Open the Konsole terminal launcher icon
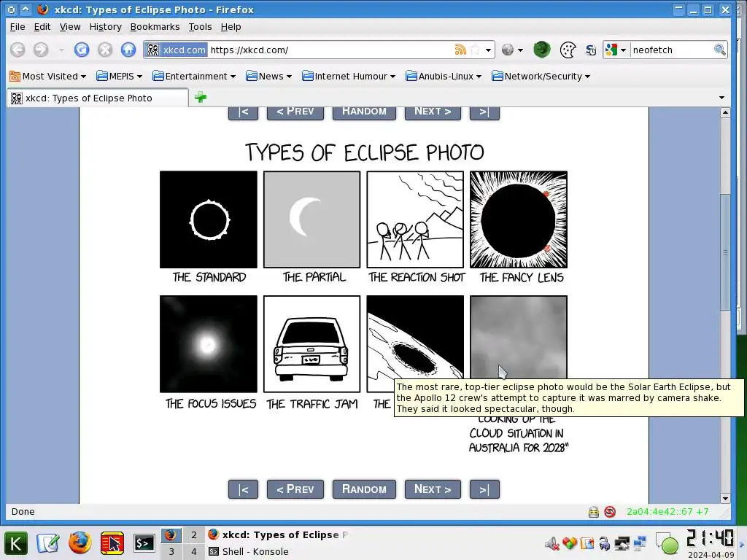The image size is (747, 560). click(144, 543)
